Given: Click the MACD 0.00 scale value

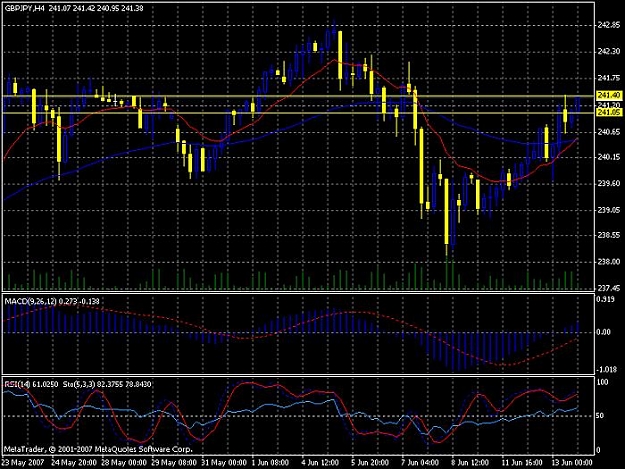Looking at the screenshot, I should (x=604, y=332).
